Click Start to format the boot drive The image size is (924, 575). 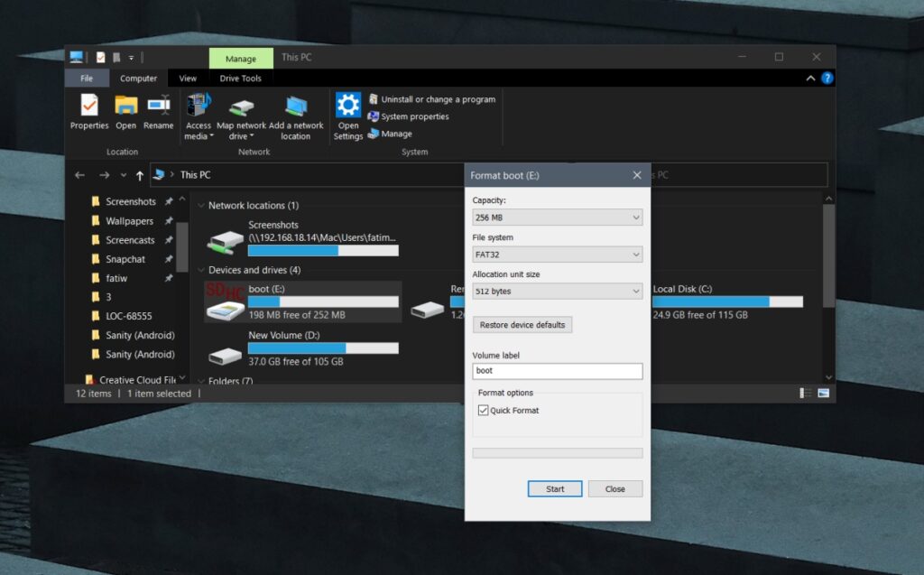click(x=554, y=488)
